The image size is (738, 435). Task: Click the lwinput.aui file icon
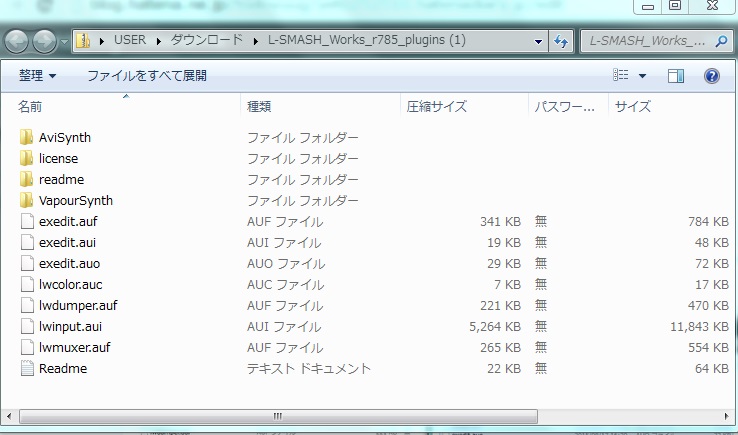tap(27, 326)
